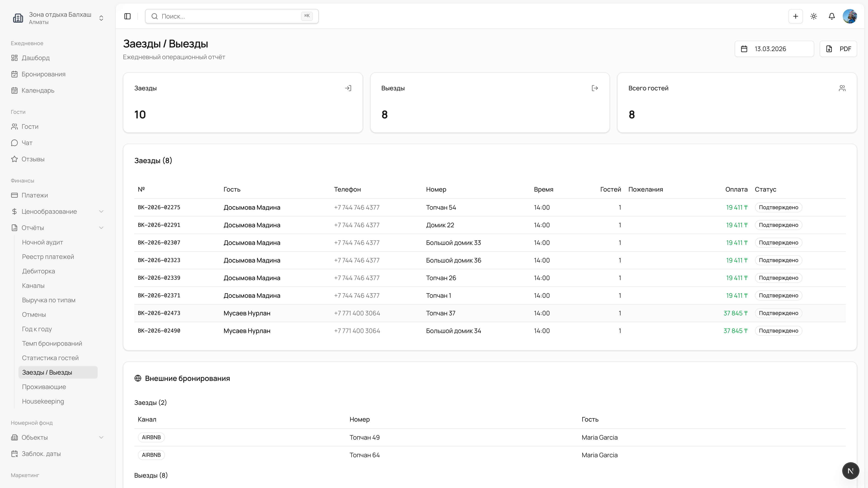
Task: Open the Ночной аудит report
Action: click(42, 242)
